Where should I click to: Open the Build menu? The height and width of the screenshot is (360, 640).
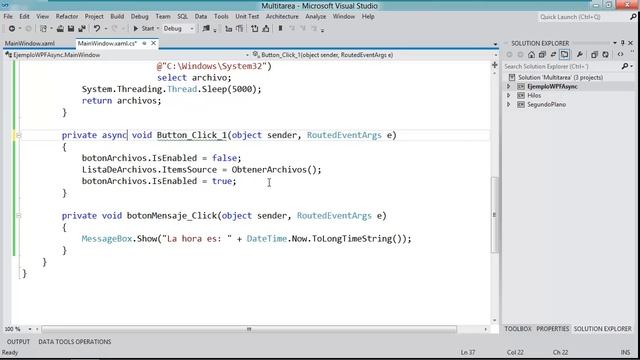[x=117, y=17]
